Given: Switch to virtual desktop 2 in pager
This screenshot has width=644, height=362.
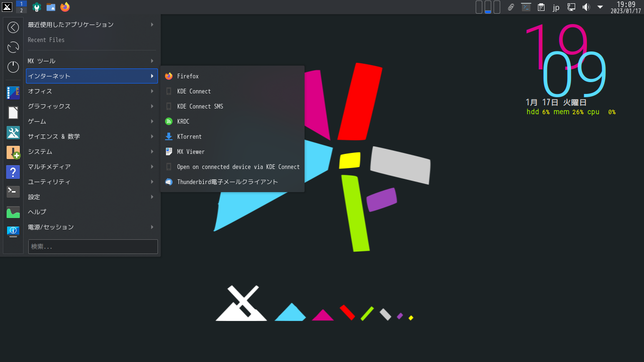Looking at the screenshot, I should [x=21, y=10].
